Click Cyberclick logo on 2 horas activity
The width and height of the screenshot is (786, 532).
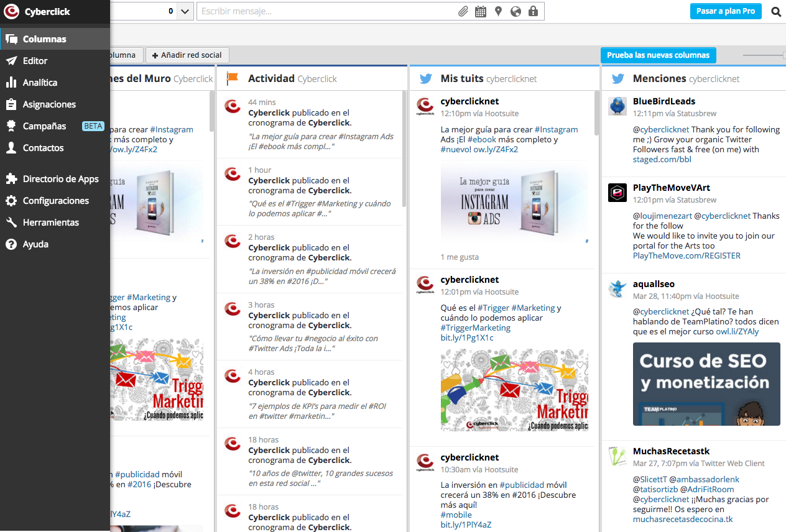pos(233,241)
